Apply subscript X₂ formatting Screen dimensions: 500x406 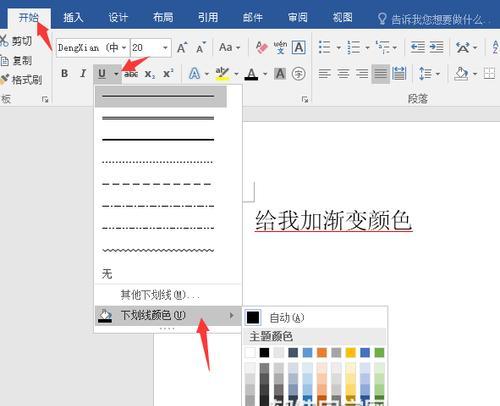150,74
